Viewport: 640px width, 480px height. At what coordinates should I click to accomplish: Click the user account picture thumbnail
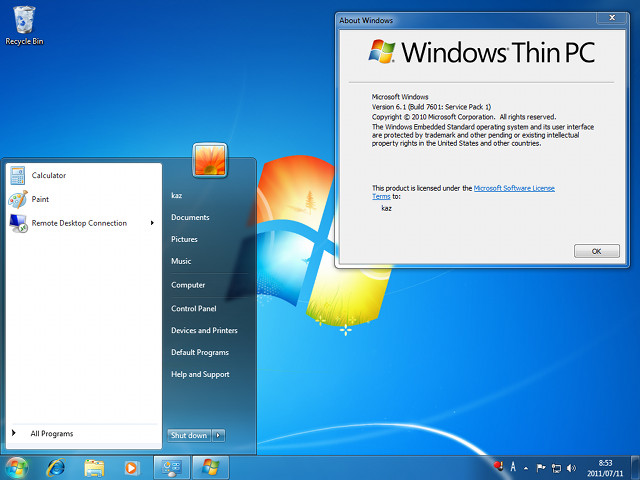coord(210,160)
